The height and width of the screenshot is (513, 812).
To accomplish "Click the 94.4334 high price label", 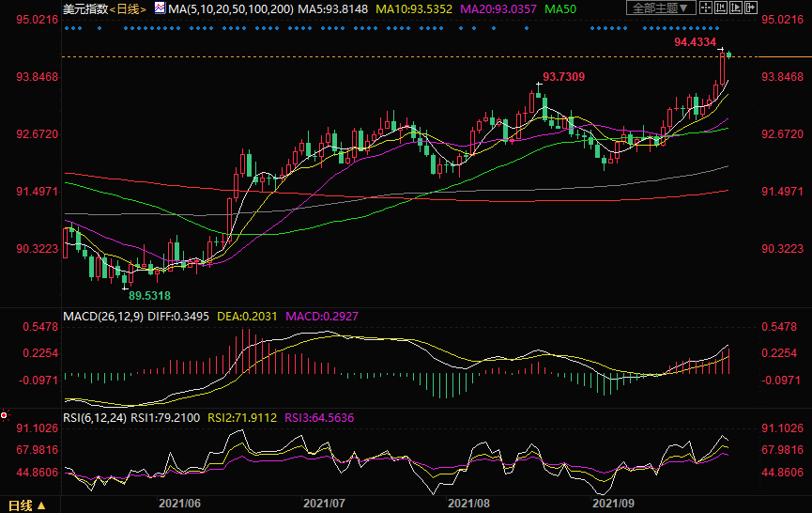I will (x=695, y=42).
